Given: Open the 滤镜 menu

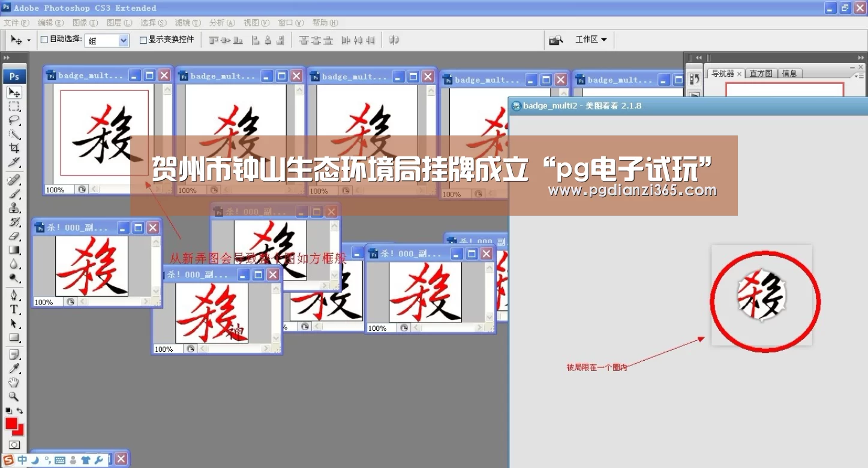Looking at the screenshot, I should click(188, 23).
